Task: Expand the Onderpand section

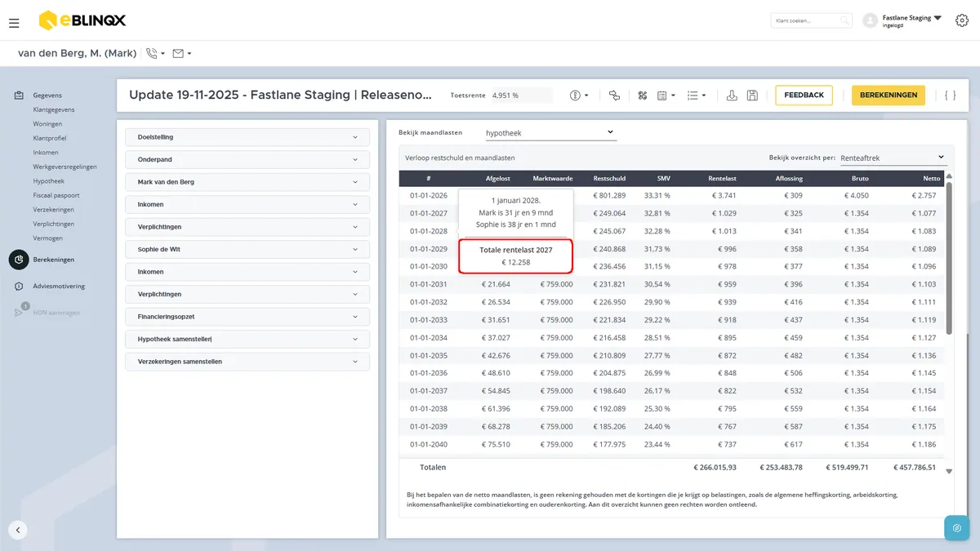Action: pos(247,159)
